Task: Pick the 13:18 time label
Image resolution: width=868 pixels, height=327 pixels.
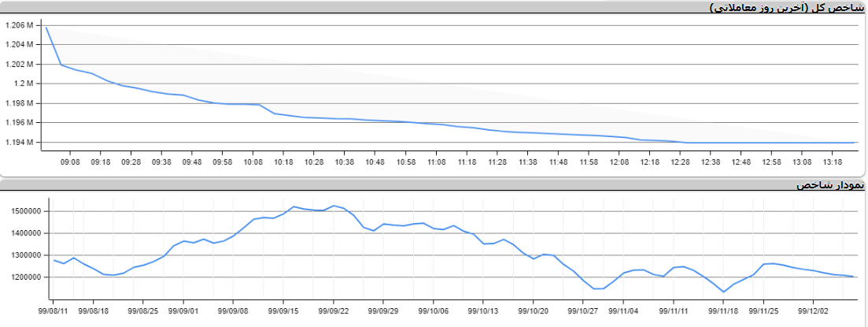Action: click(x=832, y=162)
